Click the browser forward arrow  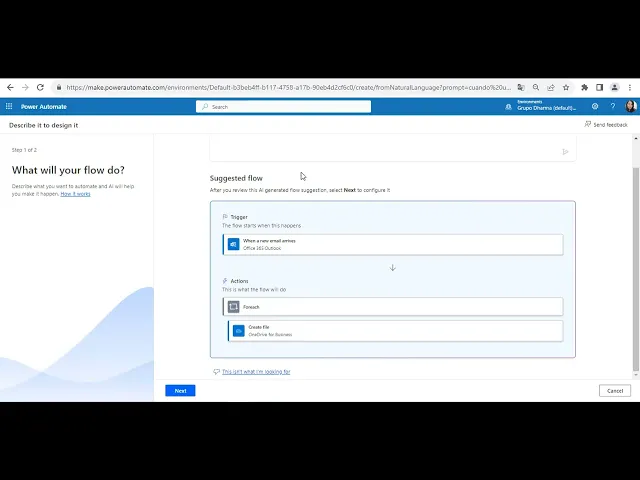point(25,87)
